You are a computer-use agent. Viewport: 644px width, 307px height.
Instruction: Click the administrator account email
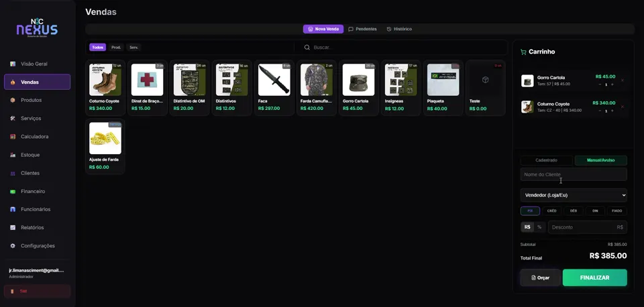[36, 271]
